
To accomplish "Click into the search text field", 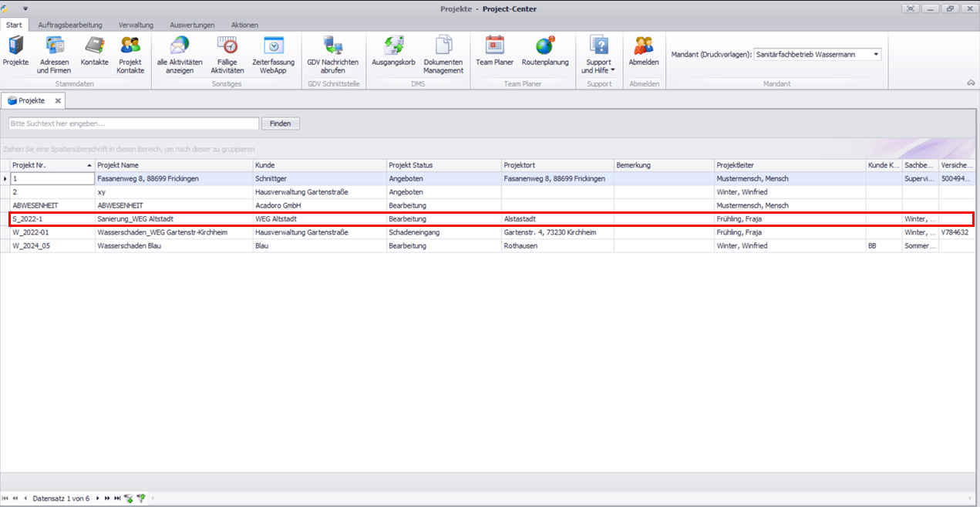I will click(133, 123).
